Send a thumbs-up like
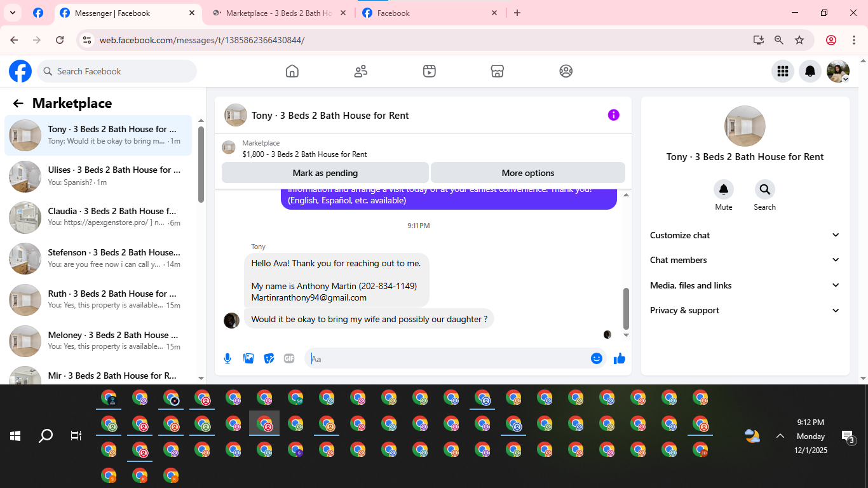The width and height of the screenshot is (868, 488). [x=620, y=358]
